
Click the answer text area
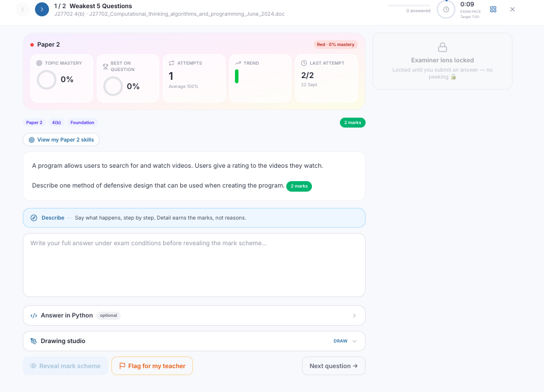pyautogui.click(x=194, y=265)
